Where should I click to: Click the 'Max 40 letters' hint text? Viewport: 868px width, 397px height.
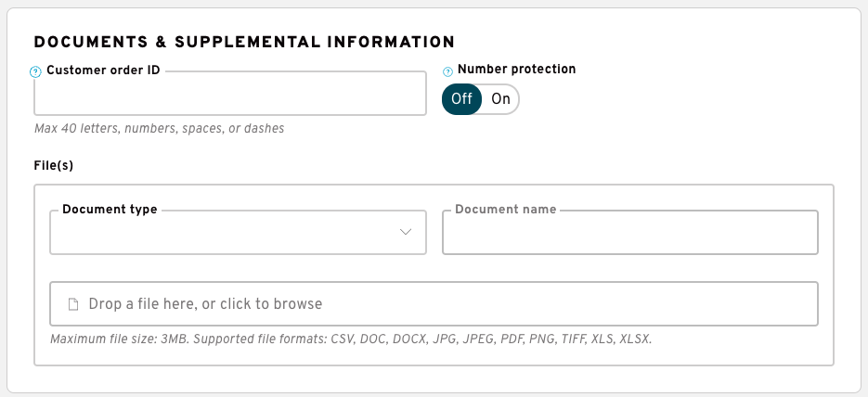160,129
